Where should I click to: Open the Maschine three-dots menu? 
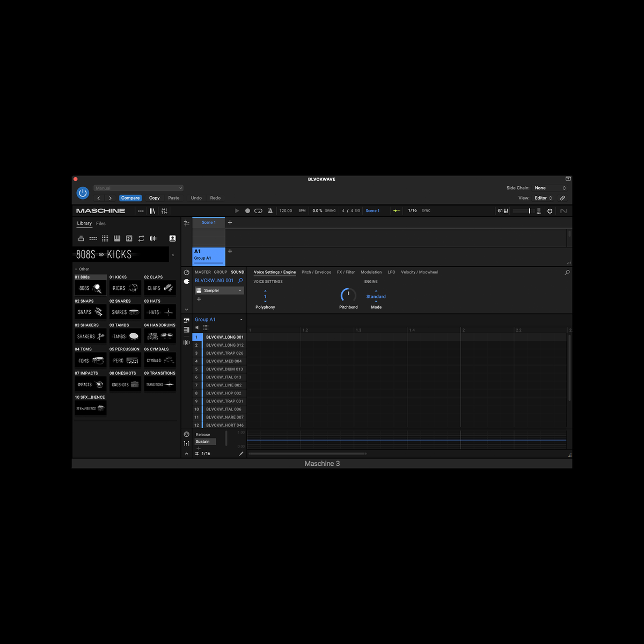(x=141, y=211)
